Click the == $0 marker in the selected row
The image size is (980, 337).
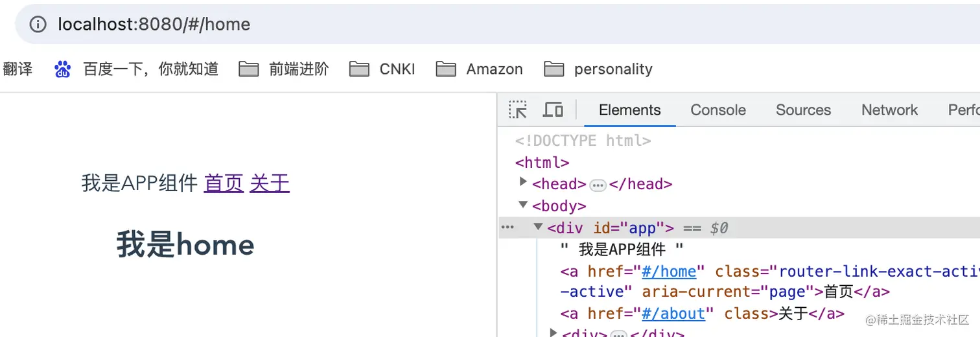tap(705, 227)
